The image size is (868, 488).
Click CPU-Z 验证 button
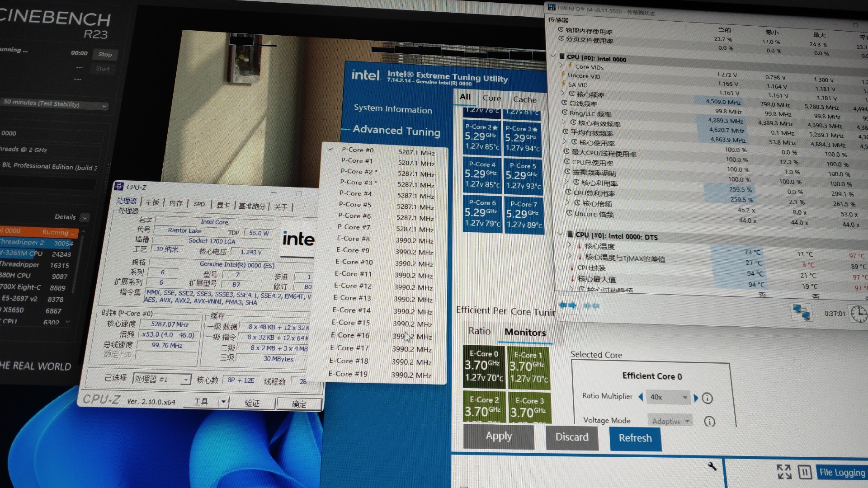point(252,403)
